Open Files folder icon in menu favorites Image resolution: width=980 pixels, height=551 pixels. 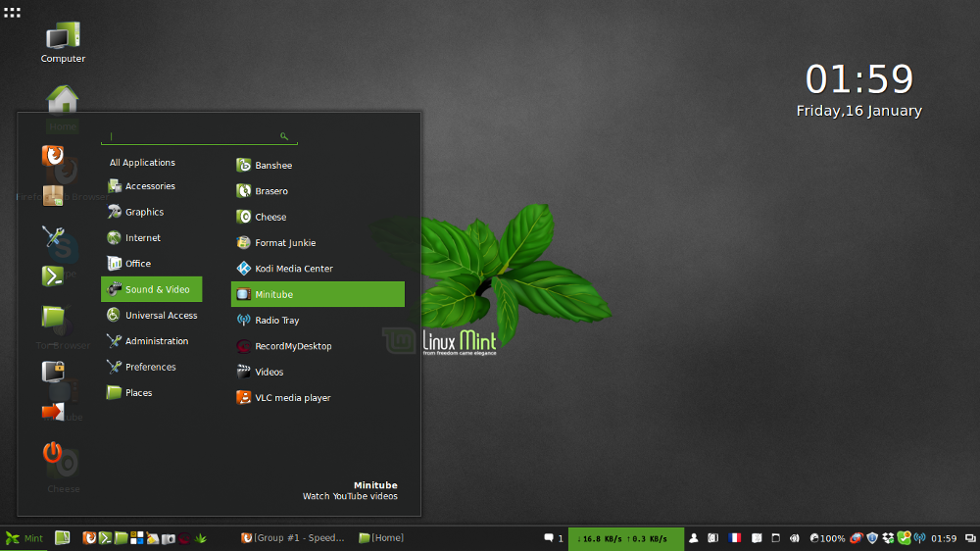tap(53, 316)
